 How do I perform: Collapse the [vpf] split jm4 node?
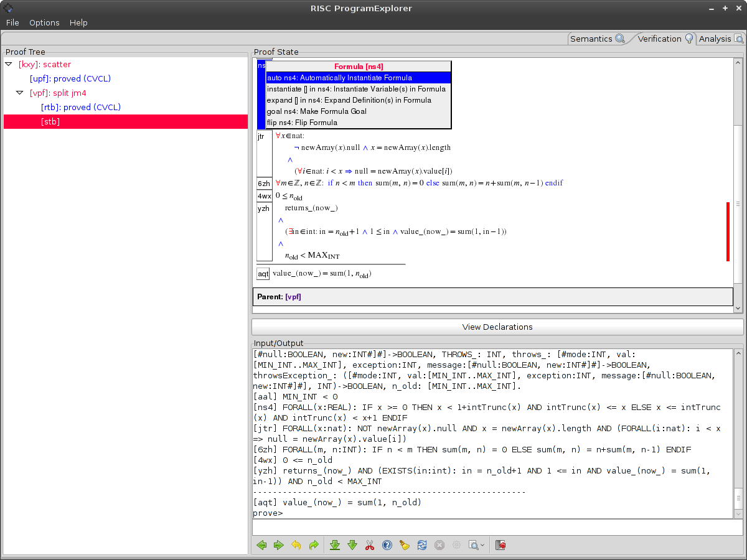click(20, 93)
